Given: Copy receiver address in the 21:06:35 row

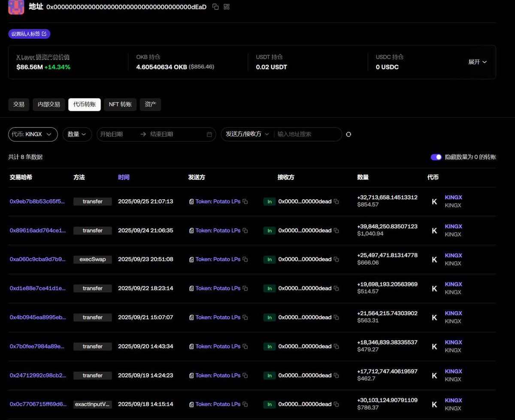Looking at the screenshot, I should [336, 231].
